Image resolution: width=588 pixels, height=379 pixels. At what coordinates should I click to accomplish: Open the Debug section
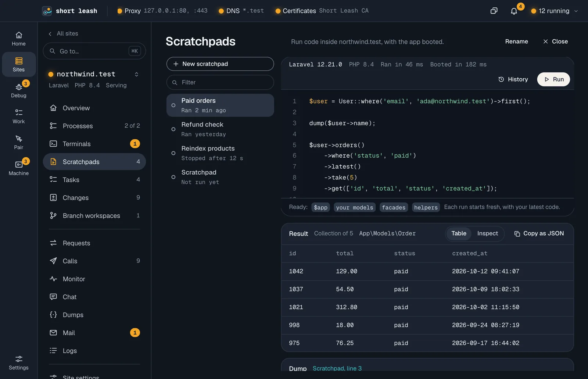(19, 91)
